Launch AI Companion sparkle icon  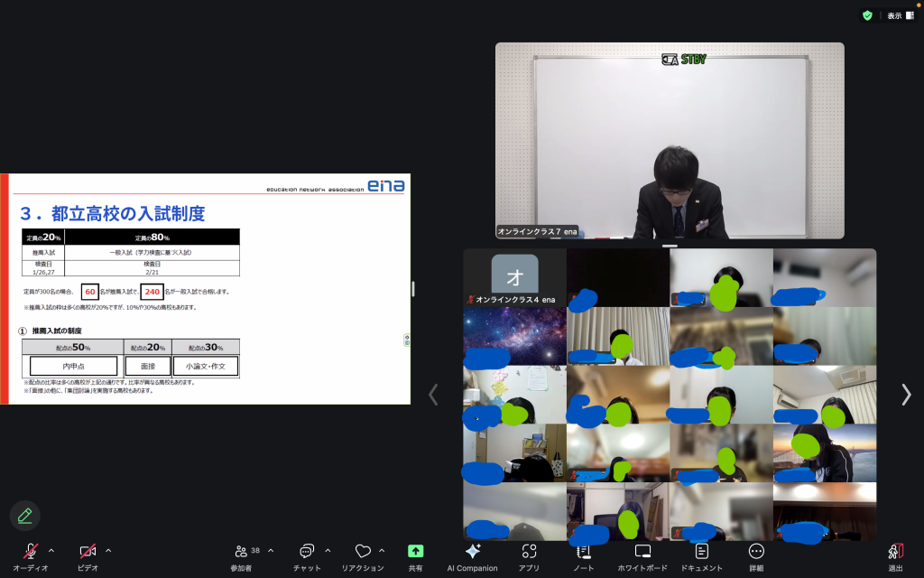pos(472,551)
